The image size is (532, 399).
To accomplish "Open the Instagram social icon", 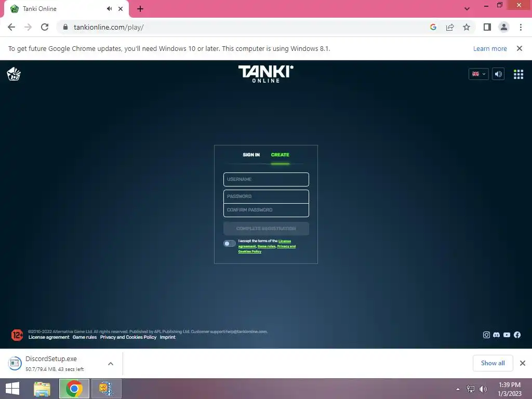I will pos(486,335).
